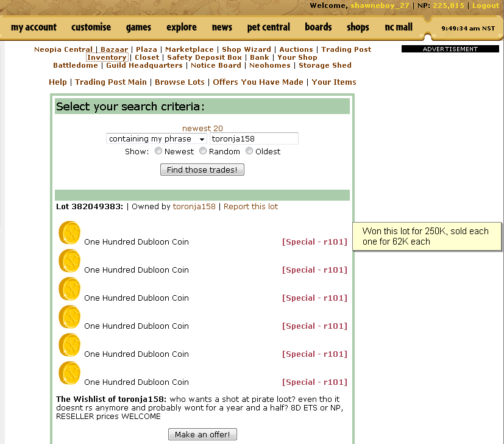Open the pet central menu

pos(268,27)
